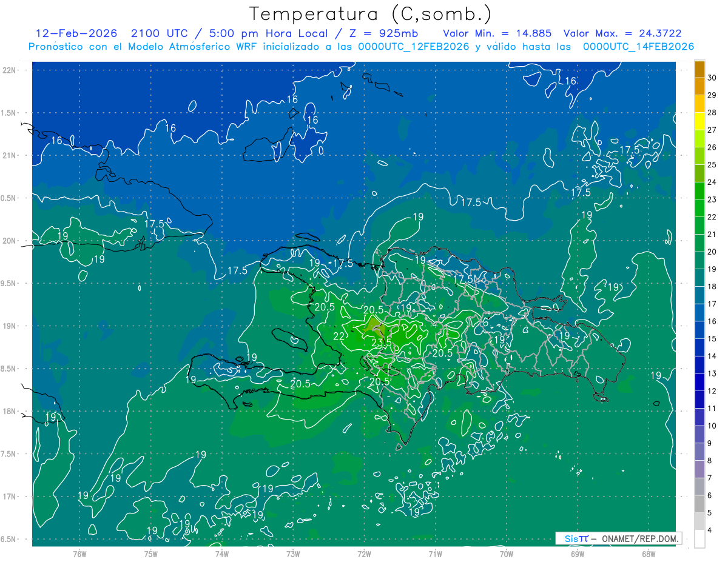Click the yellow swatch between legend 27 and 28

click(x=699, y=121)
